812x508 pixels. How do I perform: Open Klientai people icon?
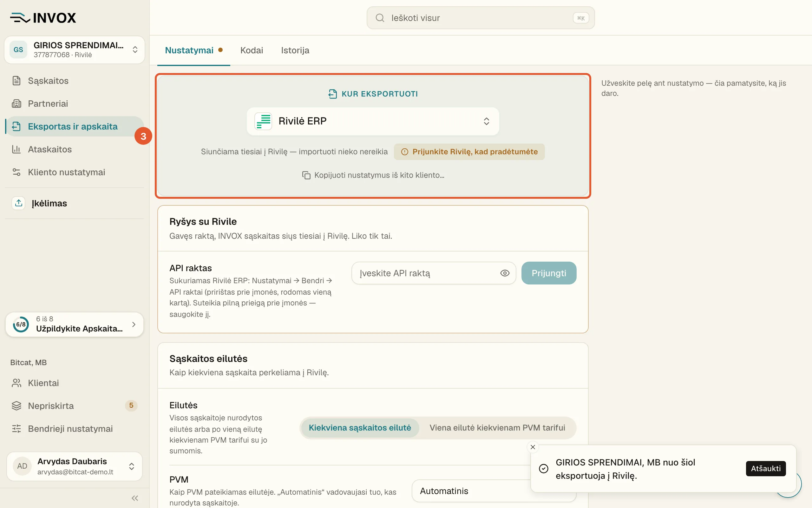click(16, 383)
